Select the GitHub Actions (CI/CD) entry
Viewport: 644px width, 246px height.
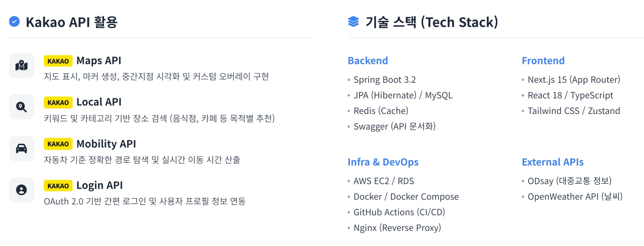pos(399,212)
